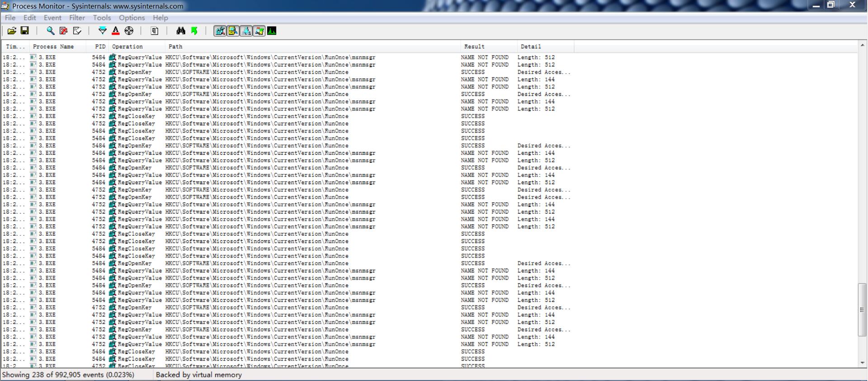Screen dimensions: 868x381
Task: Click "Backed by virtual memory" status text
Action: pyautogui.click(x=199, y=375)
